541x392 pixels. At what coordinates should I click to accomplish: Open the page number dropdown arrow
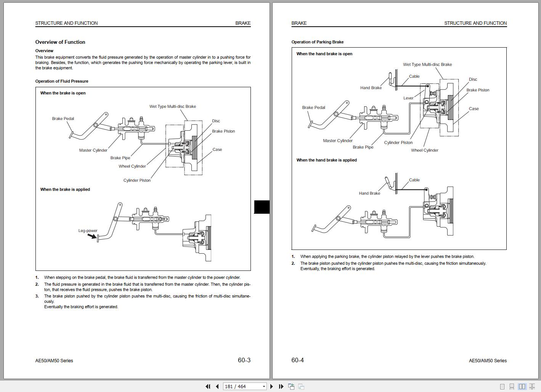tap(263, 386)
